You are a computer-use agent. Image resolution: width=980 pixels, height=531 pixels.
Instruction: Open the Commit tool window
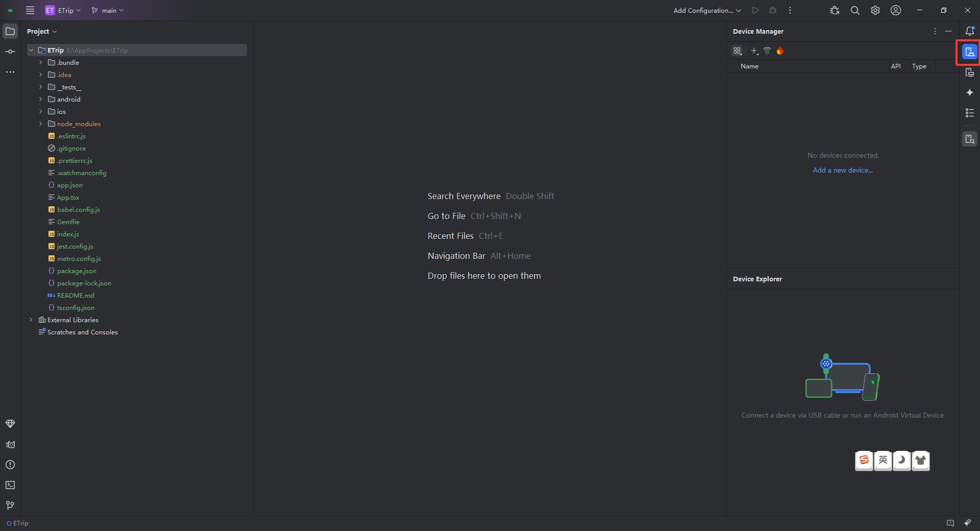click(10, 52)
